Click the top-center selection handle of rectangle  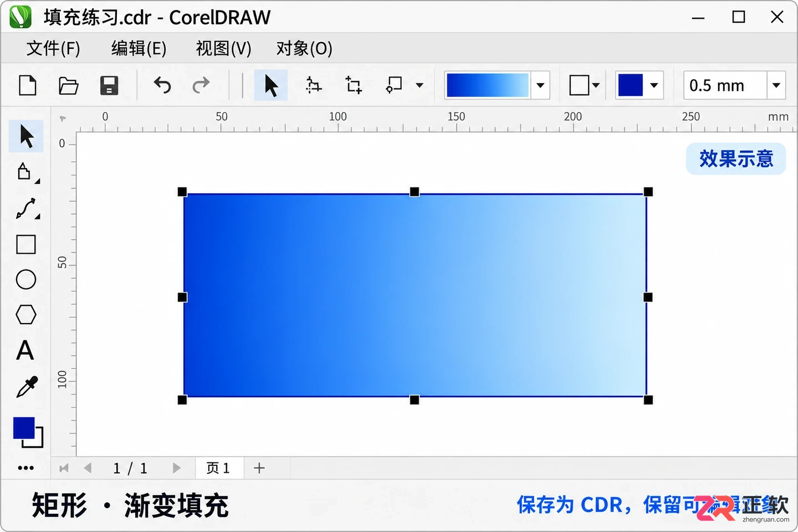coord(415,192)
